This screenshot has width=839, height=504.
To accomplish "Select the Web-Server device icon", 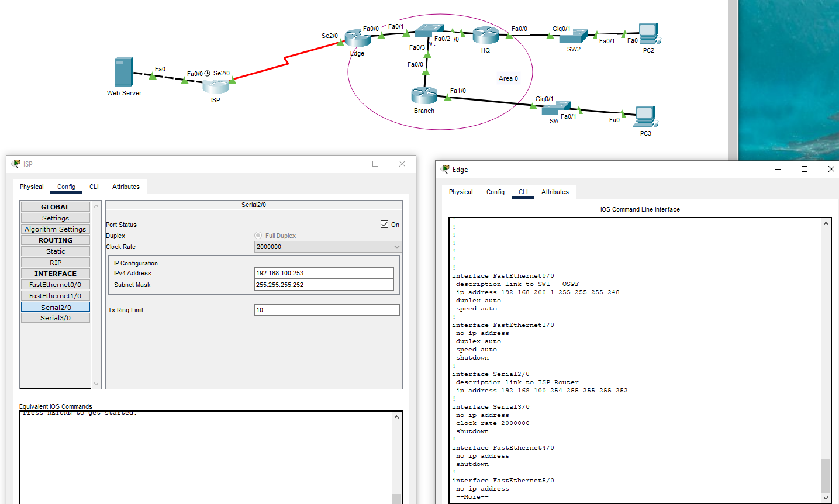I will 124,72.
